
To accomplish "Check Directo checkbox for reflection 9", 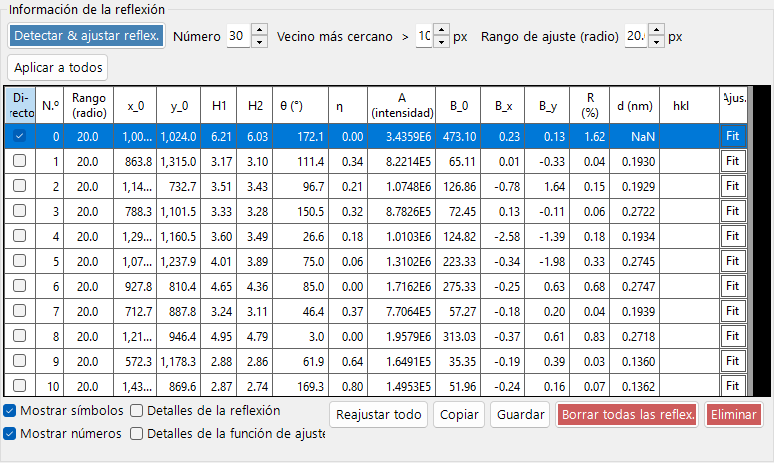I will (x=19, y=361).
